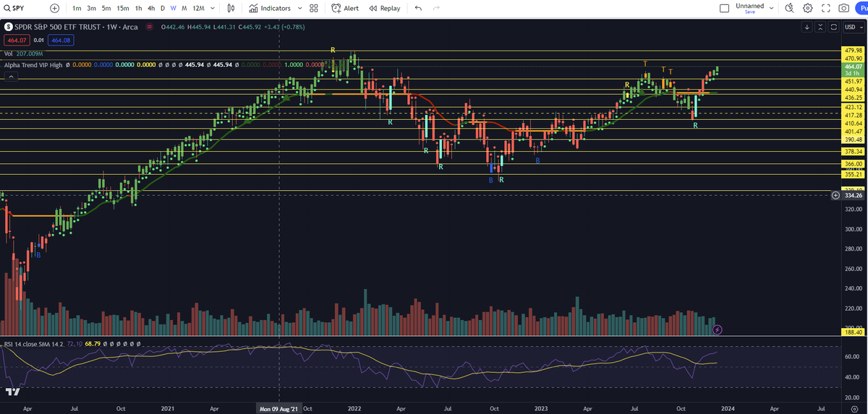Click the 355.21 yellow price label

coord(854,174)
